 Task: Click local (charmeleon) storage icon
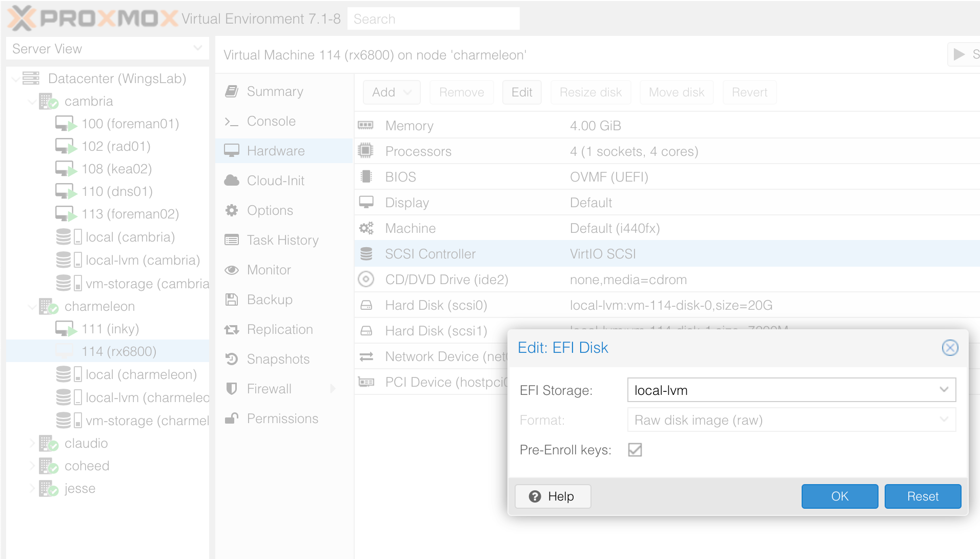pos(69,374)
